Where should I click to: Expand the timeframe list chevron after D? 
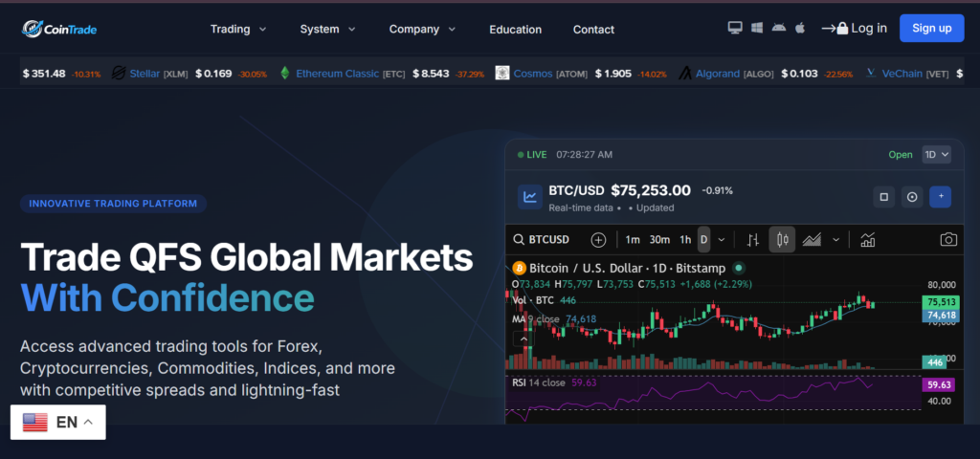click(722, 240)
